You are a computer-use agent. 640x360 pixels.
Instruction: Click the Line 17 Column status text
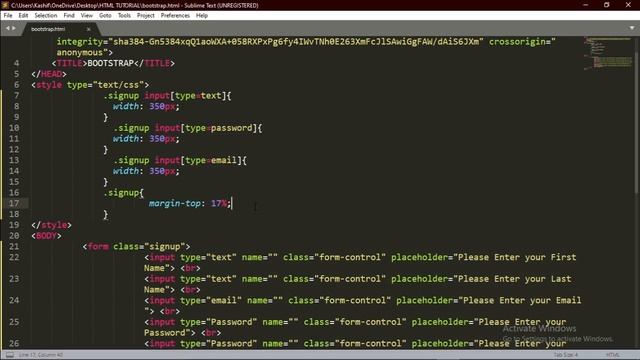click(41, 355)
